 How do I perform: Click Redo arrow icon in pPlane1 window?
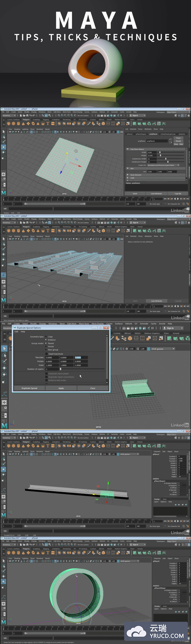pyautogui.click(x=33, y=115)
